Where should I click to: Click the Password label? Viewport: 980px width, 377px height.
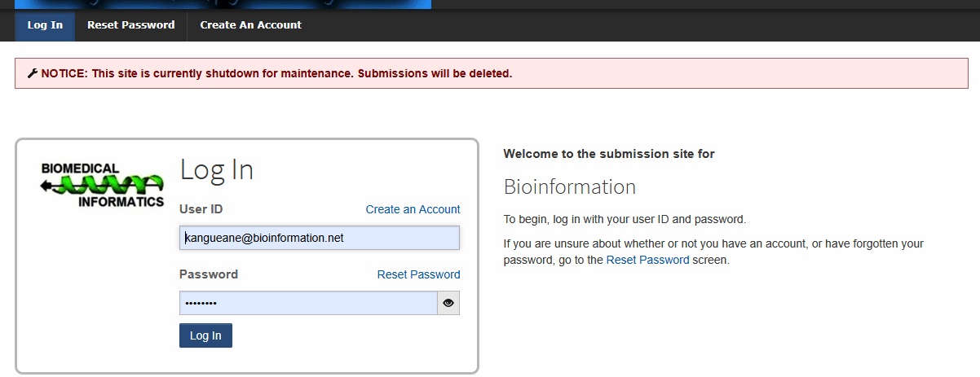209,274
